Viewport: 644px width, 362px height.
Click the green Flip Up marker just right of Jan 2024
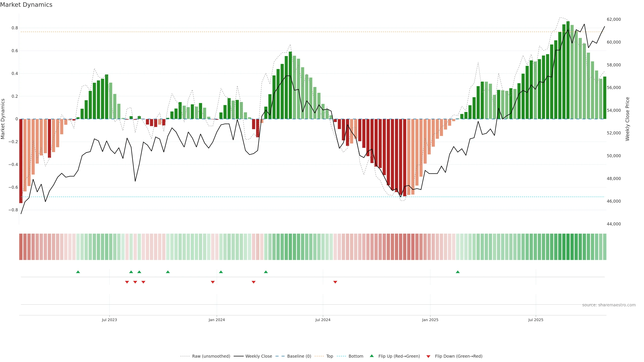[221, 272]
